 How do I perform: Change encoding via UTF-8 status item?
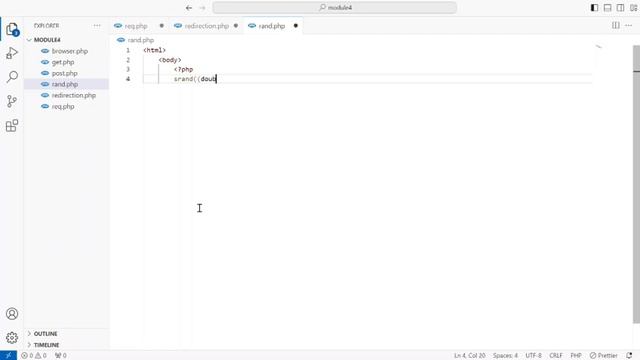click(533, 356)
